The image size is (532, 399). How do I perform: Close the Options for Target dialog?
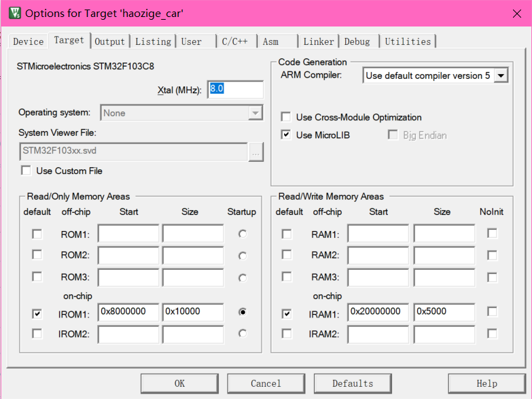coord(517,14)
